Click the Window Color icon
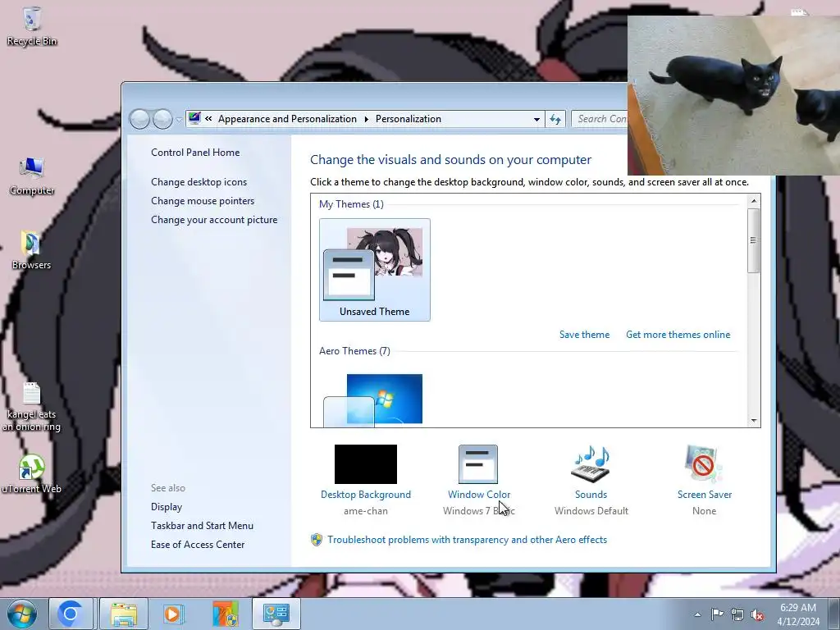The width and height of the screenshot is (840, 630). pos(478,464)
